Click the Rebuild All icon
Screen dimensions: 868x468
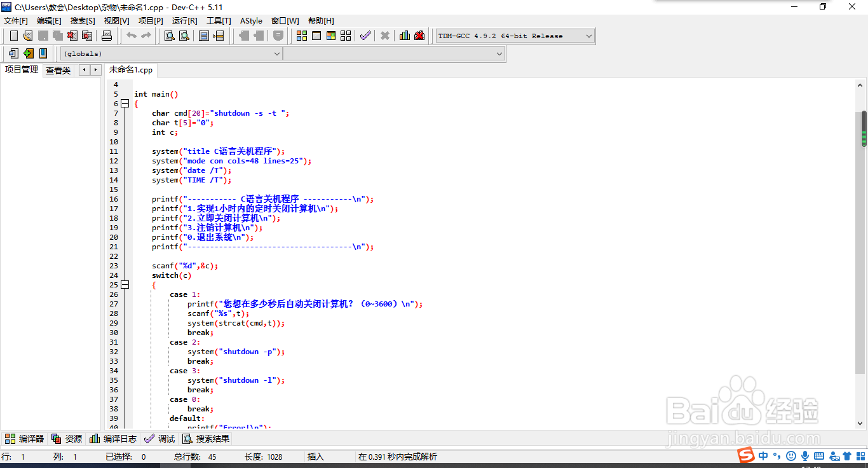click(346, 36)
